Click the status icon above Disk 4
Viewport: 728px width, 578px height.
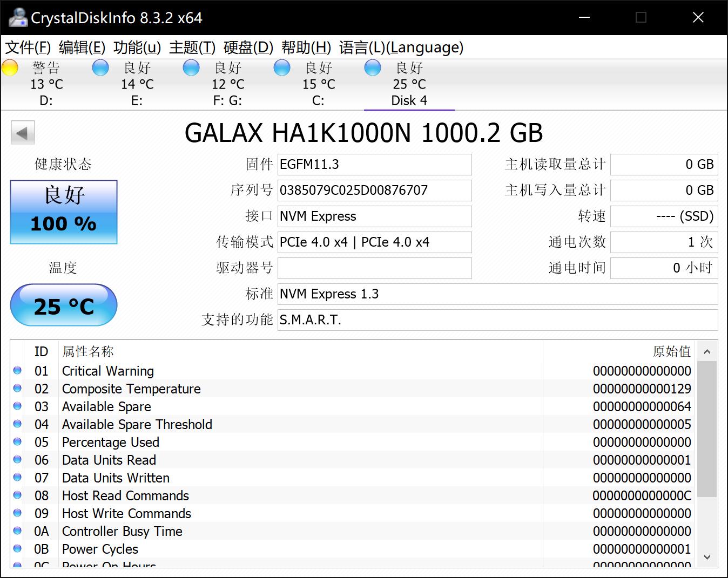tap(372, 67)
